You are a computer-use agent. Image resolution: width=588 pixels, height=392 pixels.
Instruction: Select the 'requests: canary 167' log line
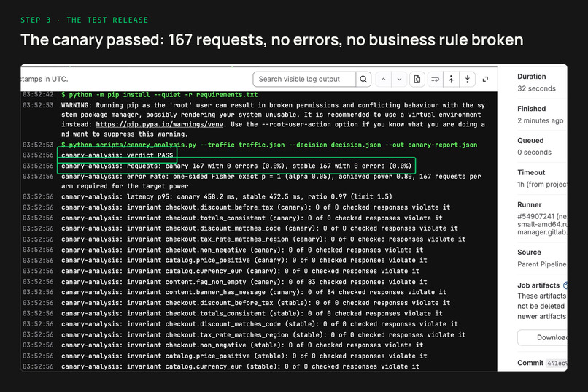[236, 166]
